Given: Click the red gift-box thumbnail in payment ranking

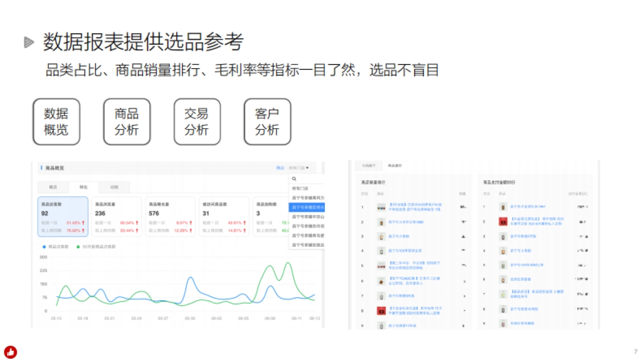Looking at the screenshot, I should 502,220.
